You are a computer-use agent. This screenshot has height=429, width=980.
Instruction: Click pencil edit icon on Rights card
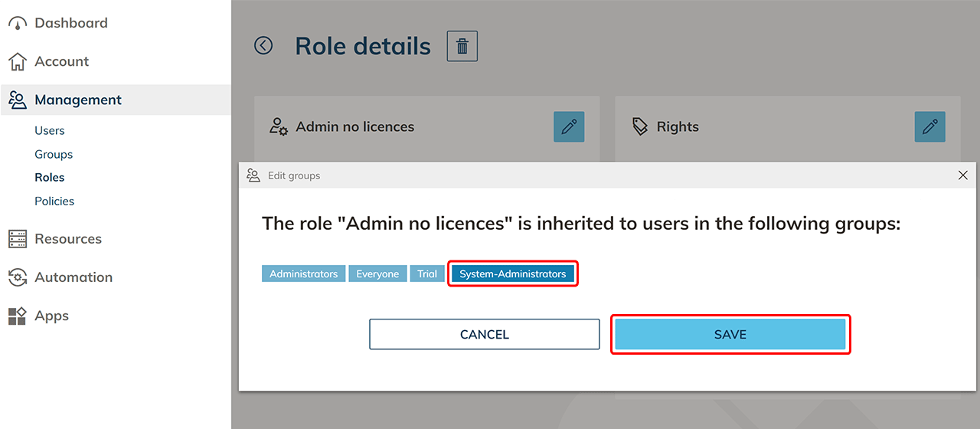pos(929,127)
